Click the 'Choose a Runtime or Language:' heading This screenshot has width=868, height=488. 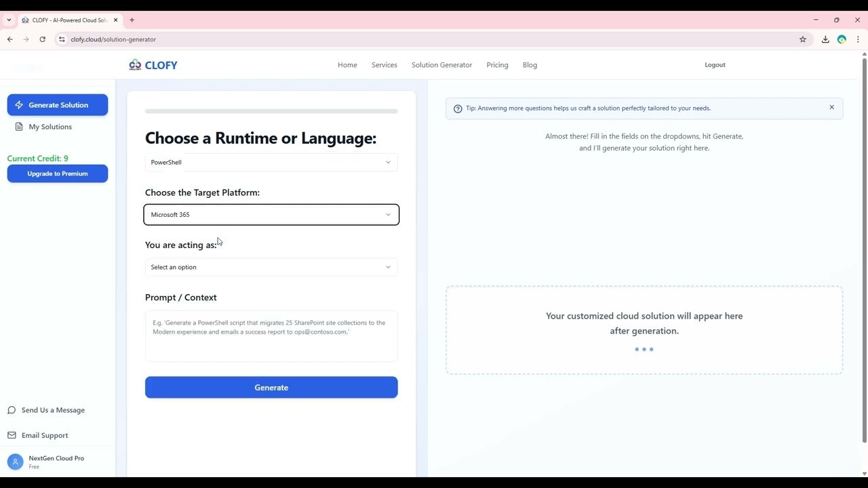coord(260,138)
